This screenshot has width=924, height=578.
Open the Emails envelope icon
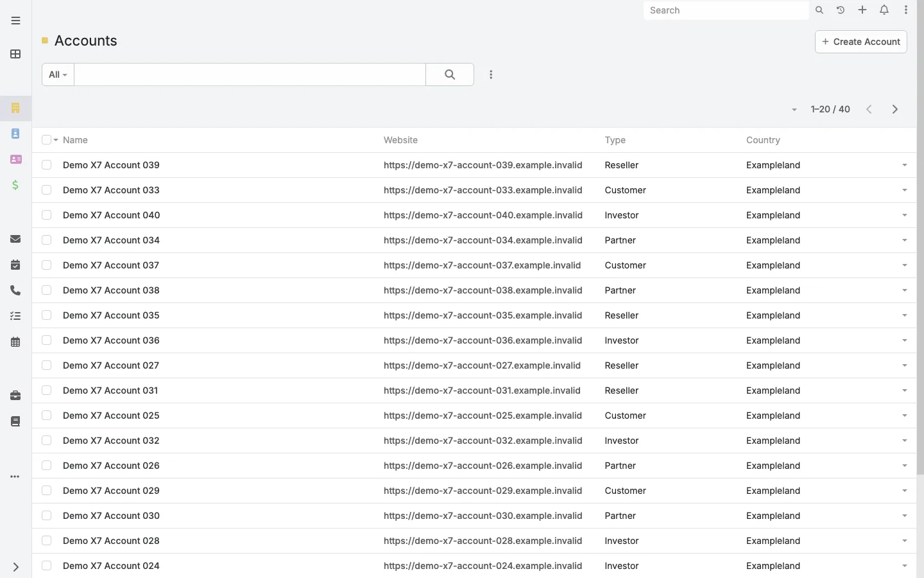[15, 239]
